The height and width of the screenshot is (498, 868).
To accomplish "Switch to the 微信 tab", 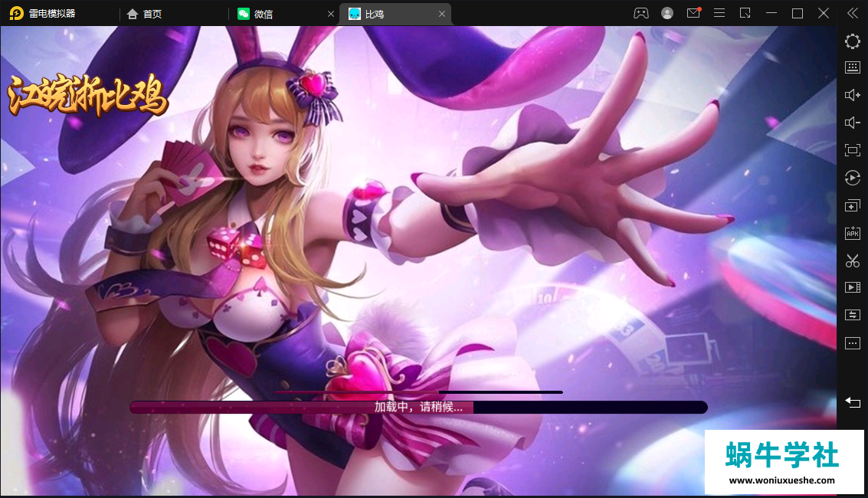I will click(x=263, y=14).
